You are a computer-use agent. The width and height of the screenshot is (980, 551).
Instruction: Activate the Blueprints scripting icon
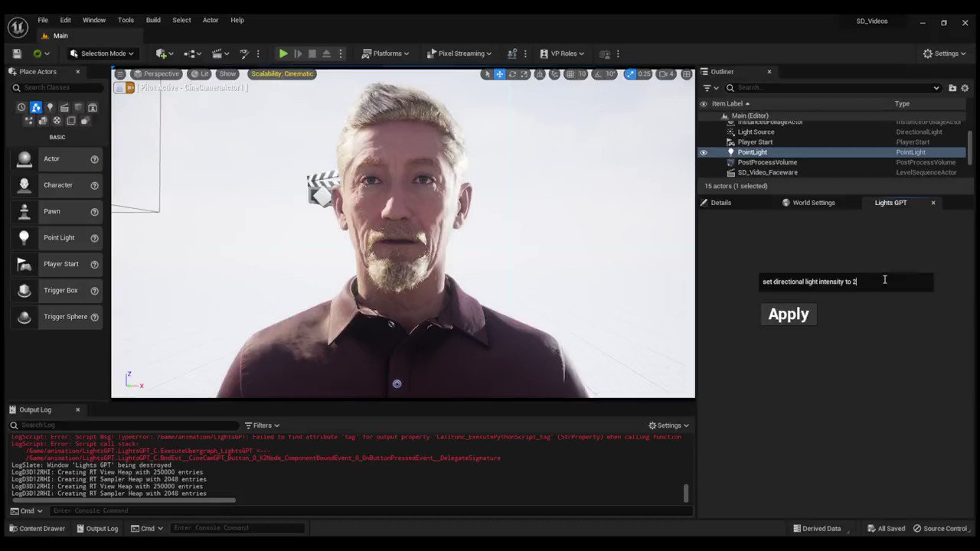[191, 54]
